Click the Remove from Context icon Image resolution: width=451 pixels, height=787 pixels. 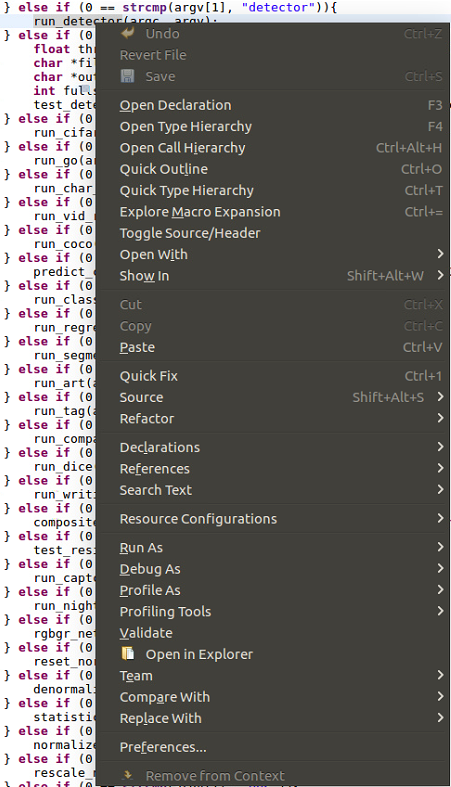coord(127,775)
